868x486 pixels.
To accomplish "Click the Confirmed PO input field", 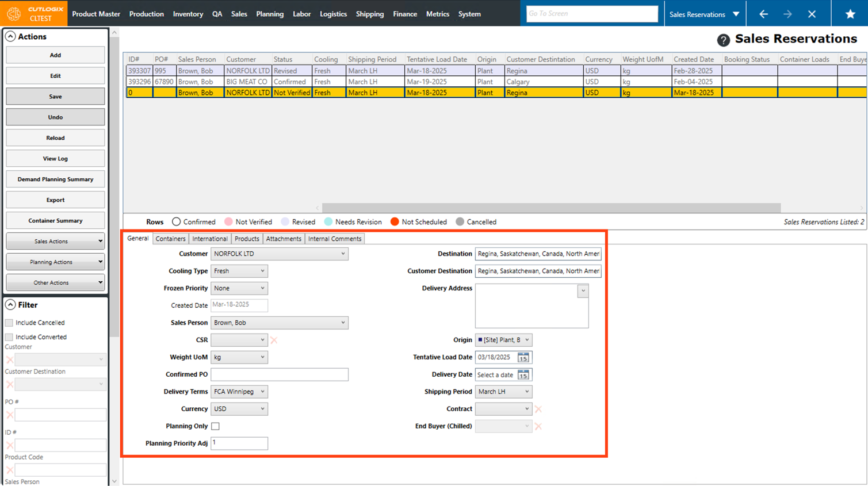I will (x=279, y=374).
